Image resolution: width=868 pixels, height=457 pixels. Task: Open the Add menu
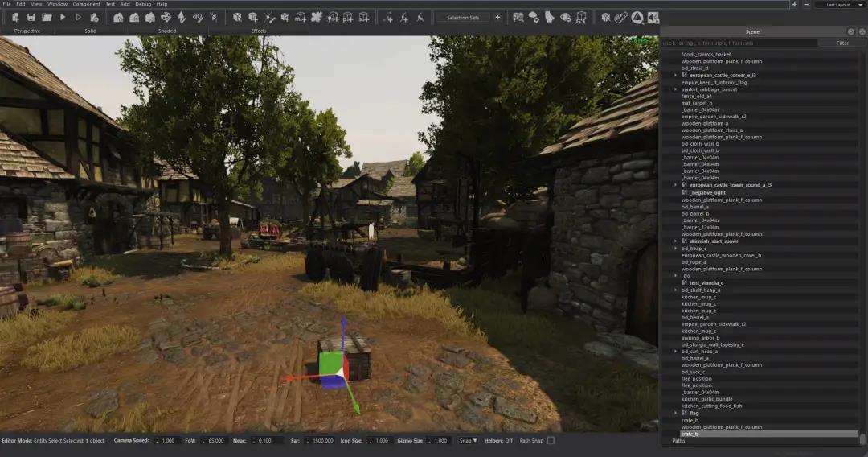pyautogui.click(x=125, y=4)
